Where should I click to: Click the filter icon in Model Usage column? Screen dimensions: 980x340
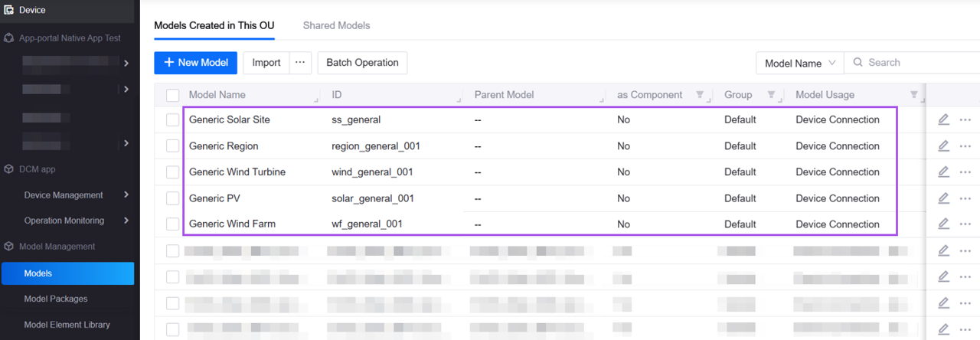(913, 95)
